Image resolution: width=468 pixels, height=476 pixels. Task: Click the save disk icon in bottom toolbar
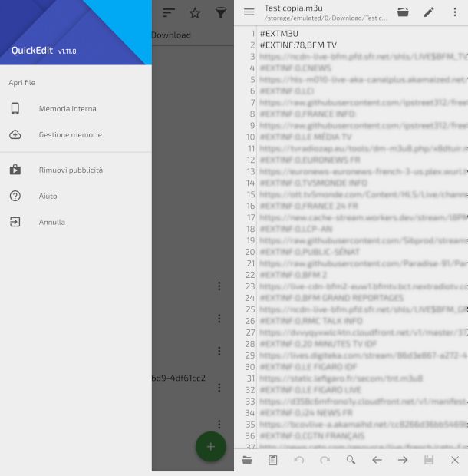(x=429, y=460)
